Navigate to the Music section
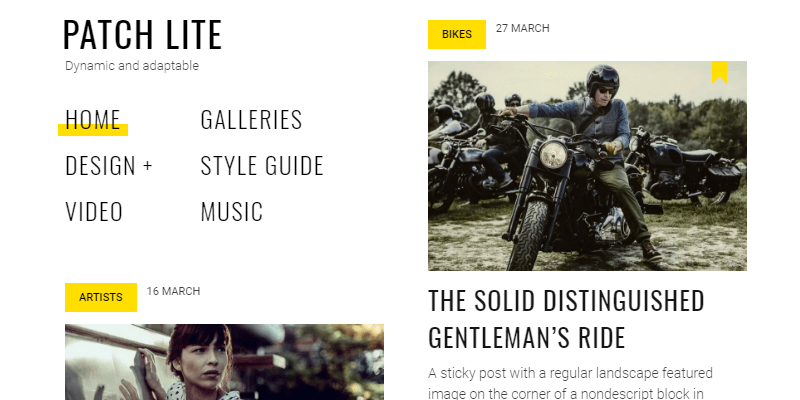 [x=232, y=212]
